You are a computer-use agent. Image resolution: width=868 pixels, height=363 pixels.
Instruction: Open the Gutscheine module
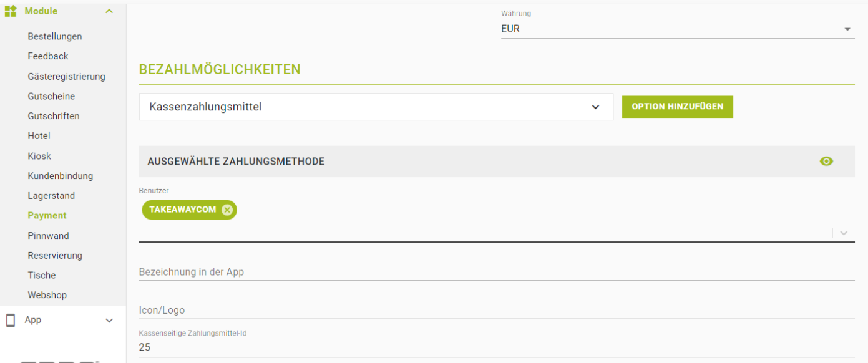click(51, 96)
